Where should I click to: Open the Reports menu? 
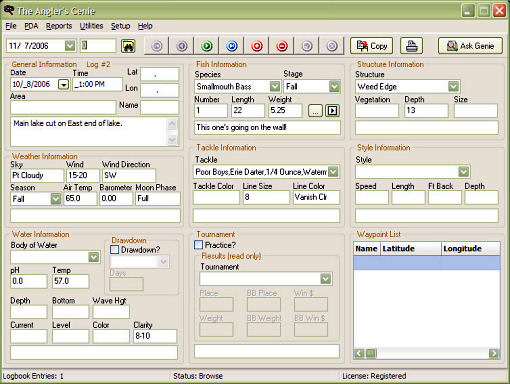tap(59, 26)
